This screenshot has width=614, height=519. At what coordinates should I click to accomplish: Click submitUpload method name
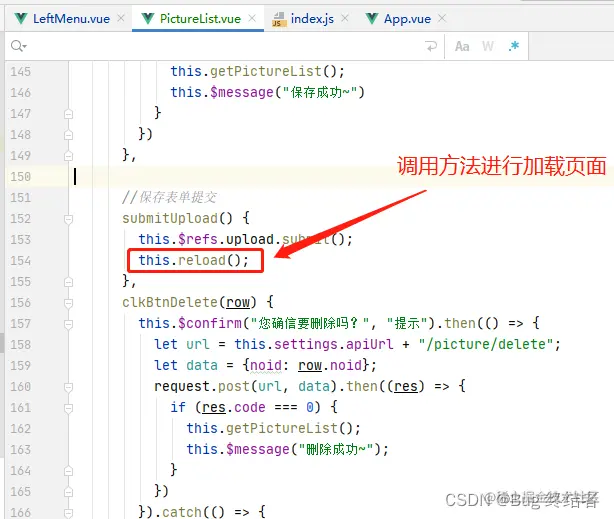[170, 218]
